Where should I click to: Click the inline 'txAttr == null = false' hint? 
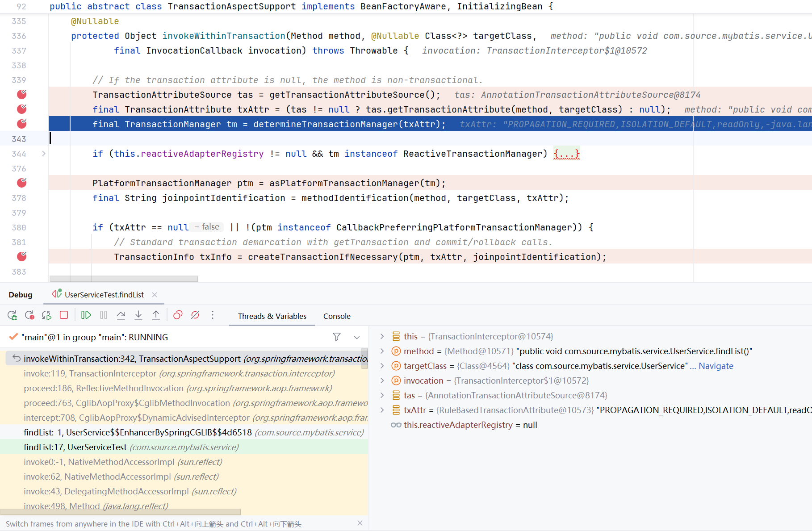[207, 227]
